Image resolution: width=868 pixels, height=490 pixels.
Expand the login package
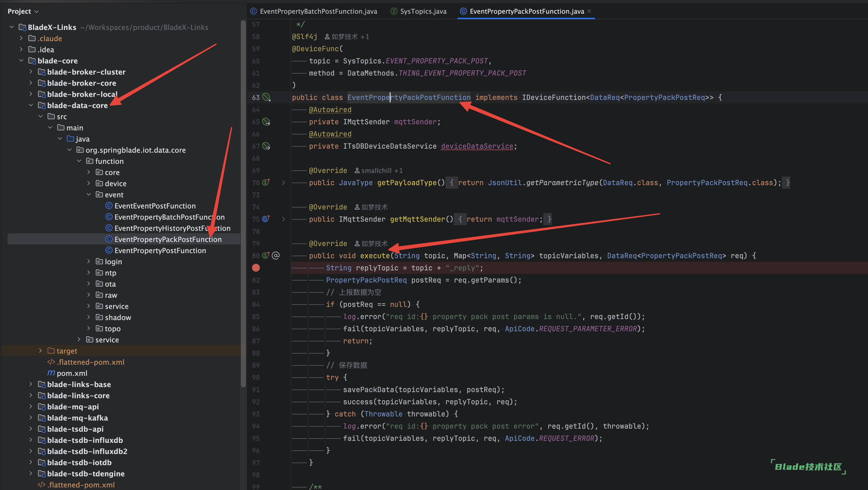click(89, 261)
